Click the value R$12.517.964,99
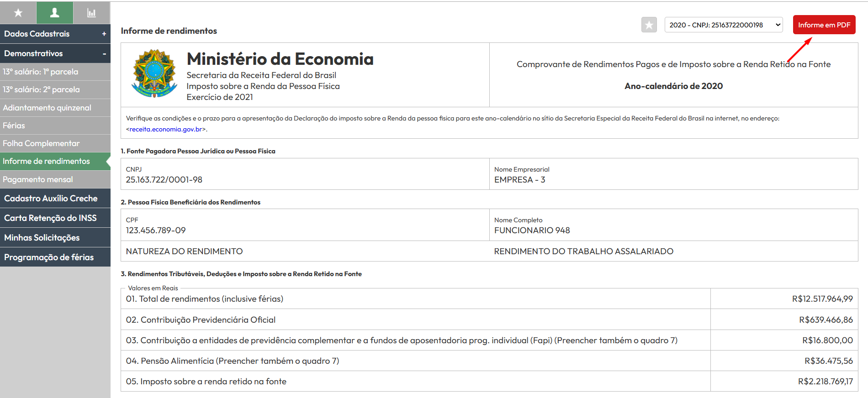 (x=822, y=299)
